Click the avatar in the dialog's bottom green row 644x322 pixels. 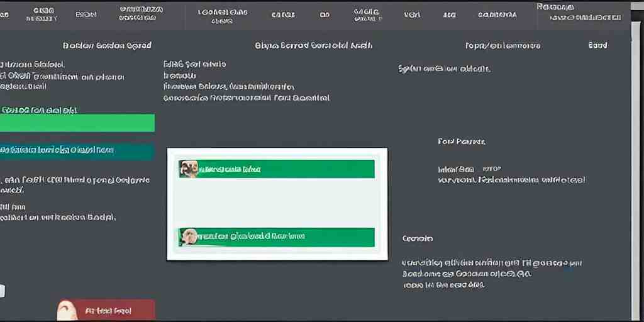point(187,236)
